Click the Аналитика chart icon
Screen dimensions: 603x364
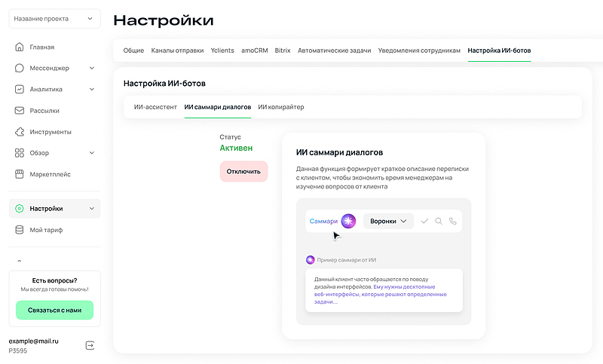[x=20, y=89]
